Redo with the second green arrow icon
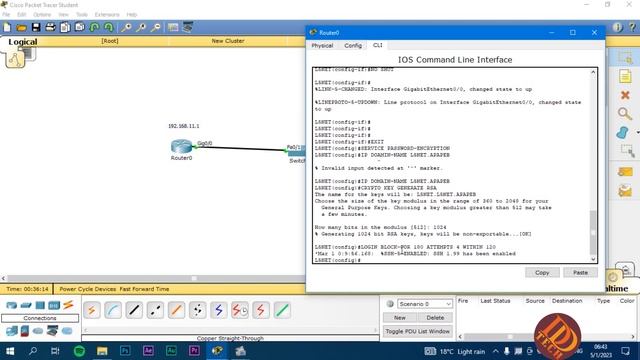The height and width of the screenshot is (360, 640). tap(109, 27)
